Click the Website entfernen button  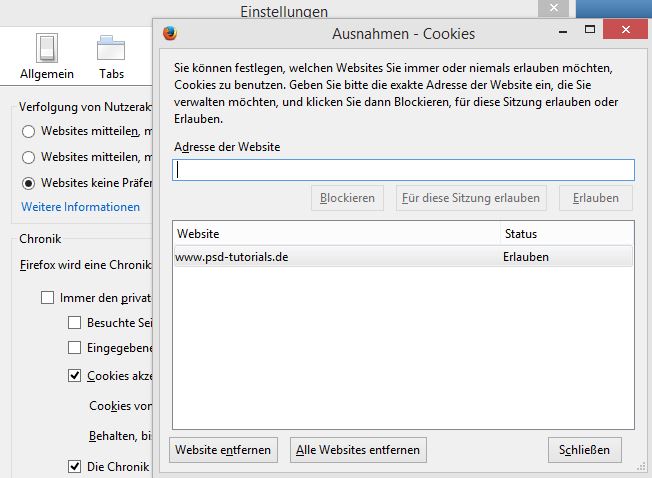pos(223,450)
